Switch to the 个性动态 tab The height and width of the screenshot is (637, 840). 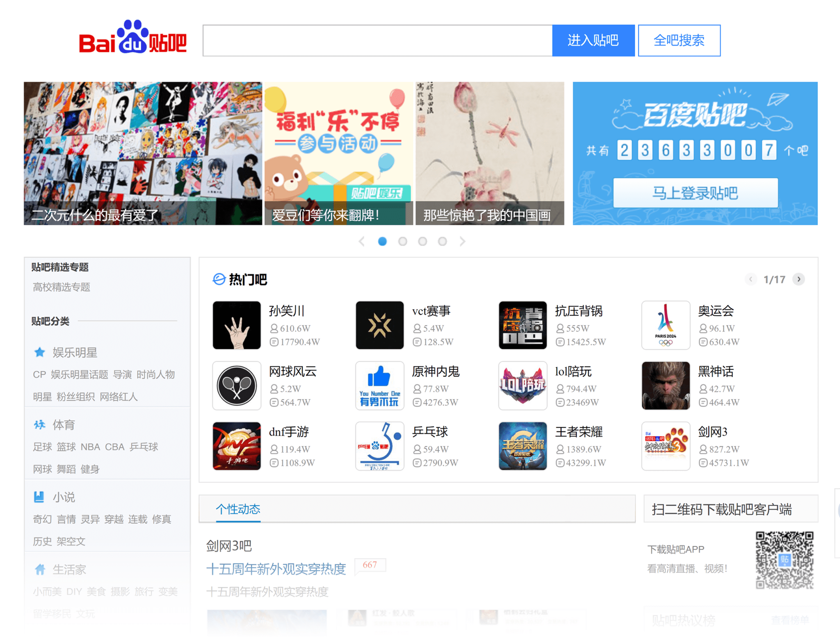[238, 509]
